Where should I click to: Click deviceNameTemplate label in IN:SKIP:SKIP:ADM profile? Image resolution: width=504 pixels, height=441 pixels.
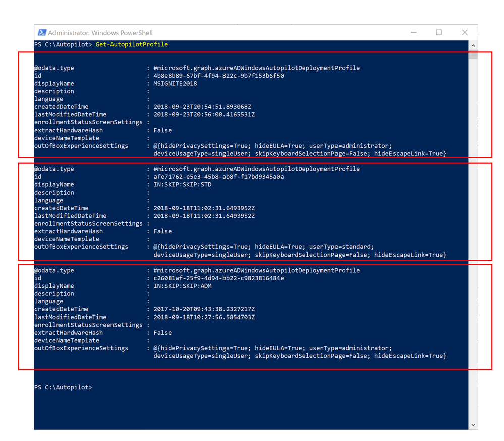coord(67,341)
